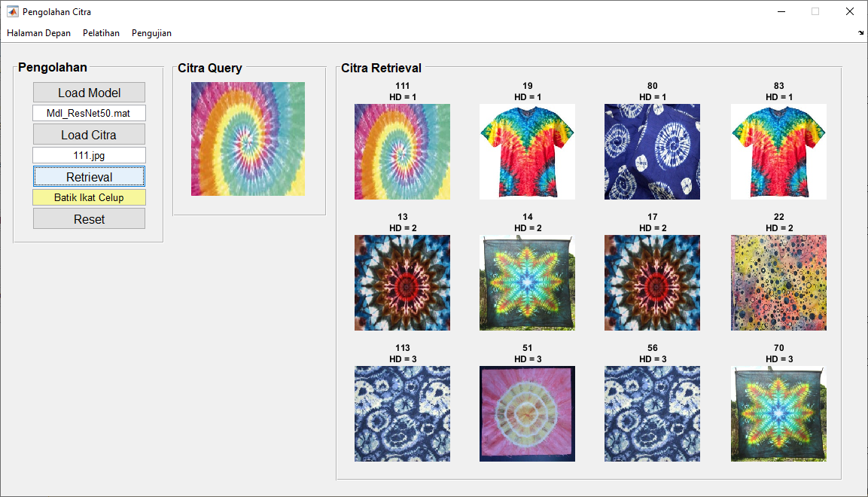
Task: Open the Halaman Depan menu
Action: tap(38, 33)
